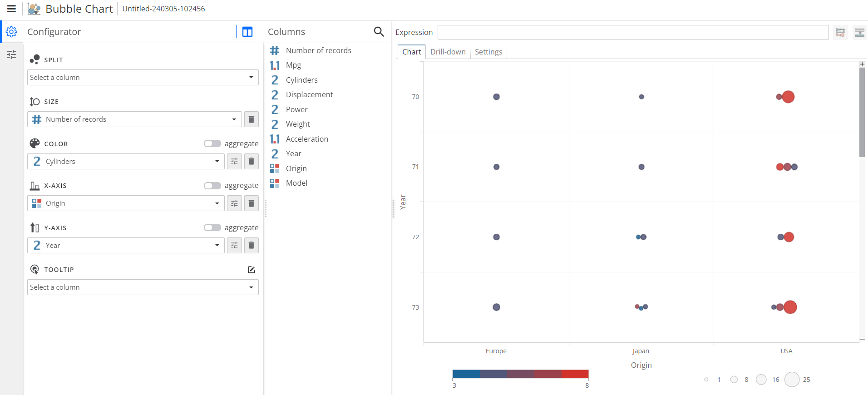
Task: Switch to the Drill-down tab
Action: click(x=448, y=52)
